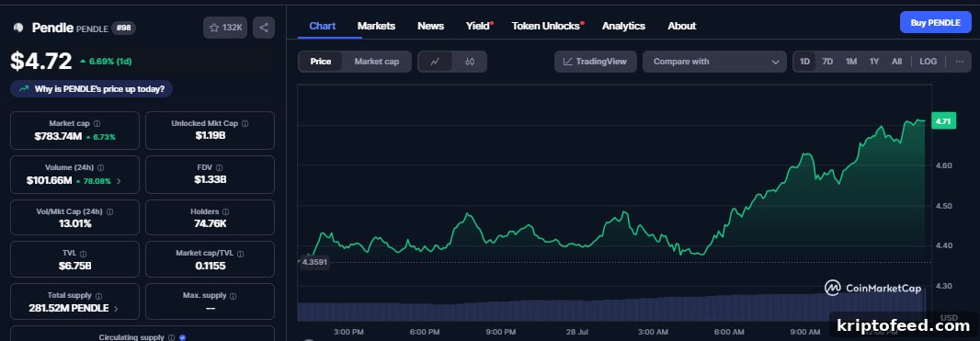Viewport: 980px width, 341px height.
Task: Click the 4.71 current price label
Action: [943, 121]
